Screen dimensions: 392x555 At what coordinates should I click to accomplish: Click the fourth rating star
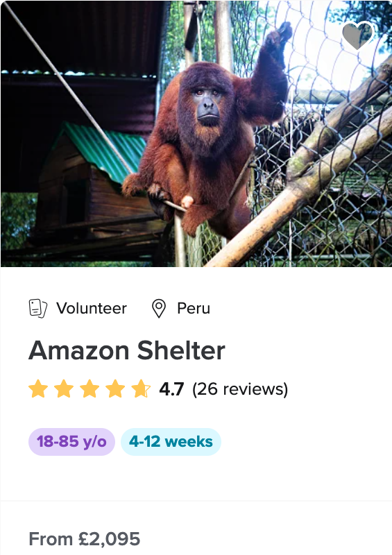[115, 388]
